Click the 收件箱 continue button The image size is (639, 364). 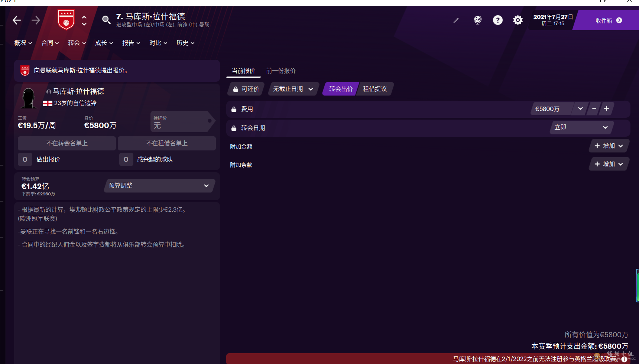click(x=608, y=20)
